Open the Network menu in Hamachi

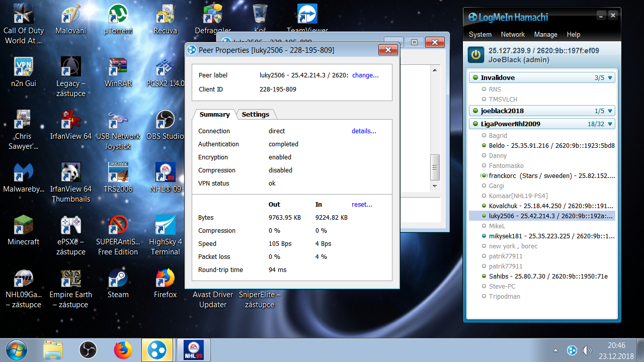coord(513,35)
